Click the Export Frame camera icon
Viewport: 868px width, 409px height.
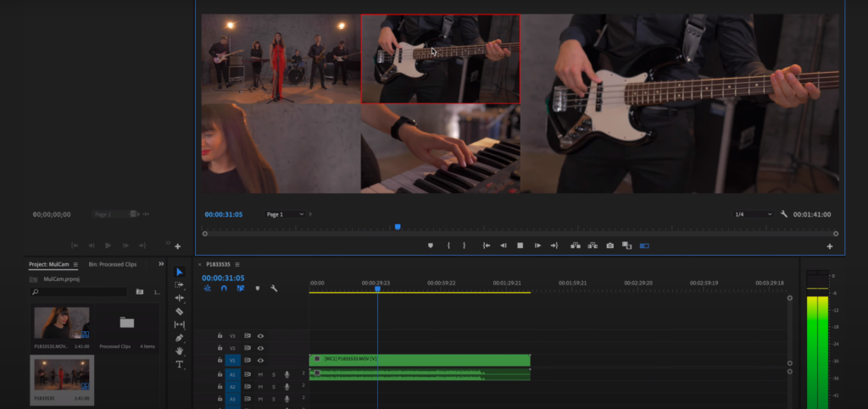tap(609, 246)
